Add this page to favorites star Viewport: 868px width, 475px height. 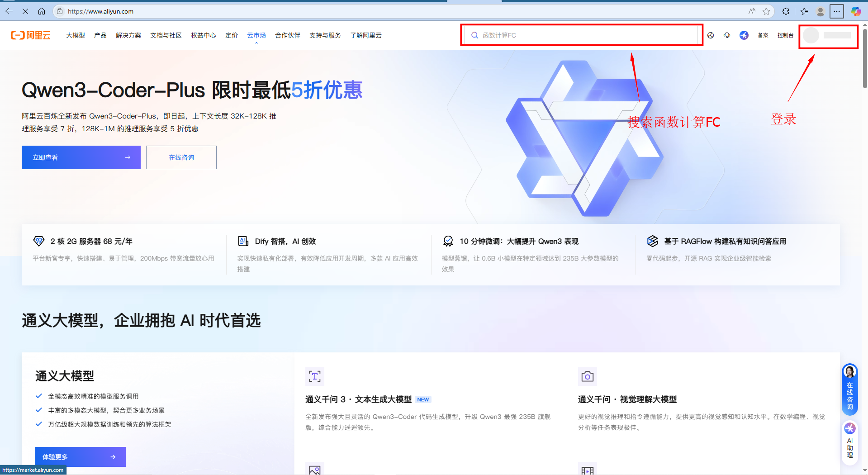766,11
